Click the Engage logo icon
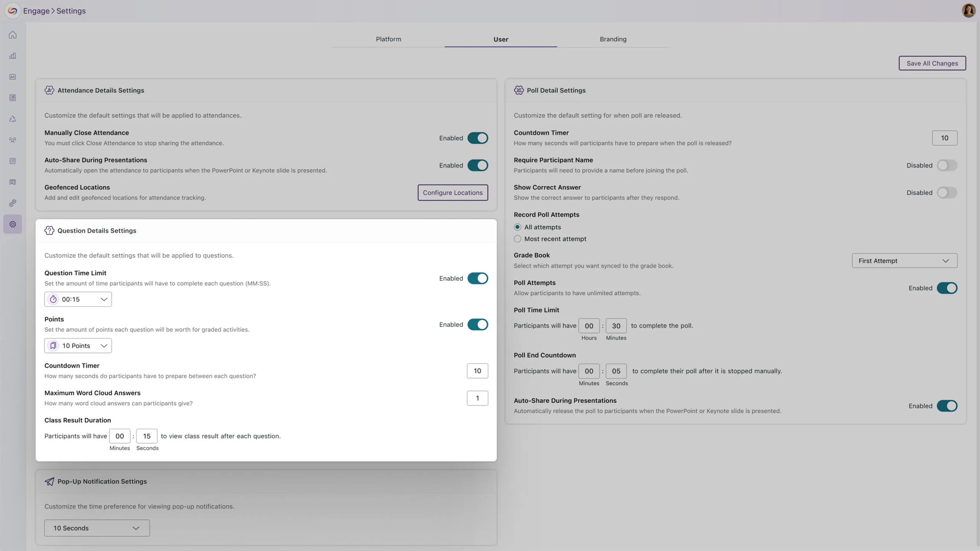 coord(12,10)
